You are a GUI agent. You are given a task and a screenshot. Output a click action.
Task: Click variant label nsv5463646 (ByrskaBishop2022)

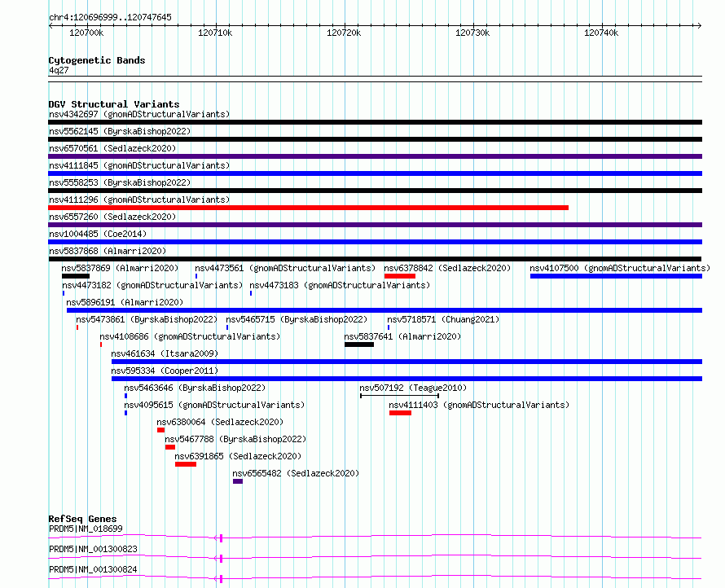[x=195, y=388]
